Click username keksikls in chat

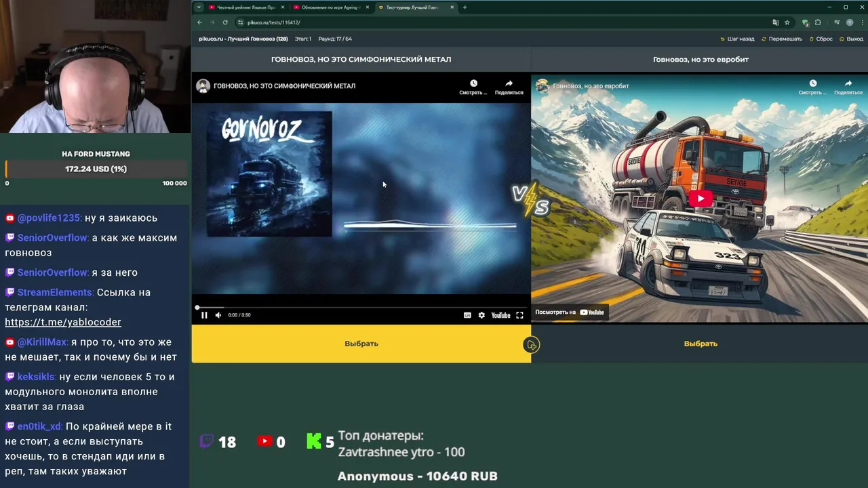pyautogui.click(x=37, y=376)
